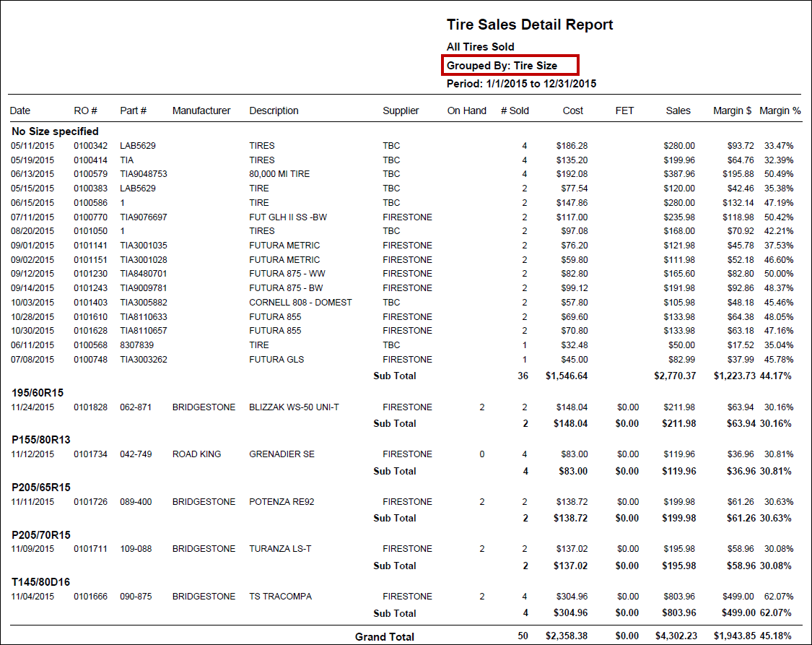Click the Date column header
The height and width of the screenshot is (645, 812).
coord(20,111)
